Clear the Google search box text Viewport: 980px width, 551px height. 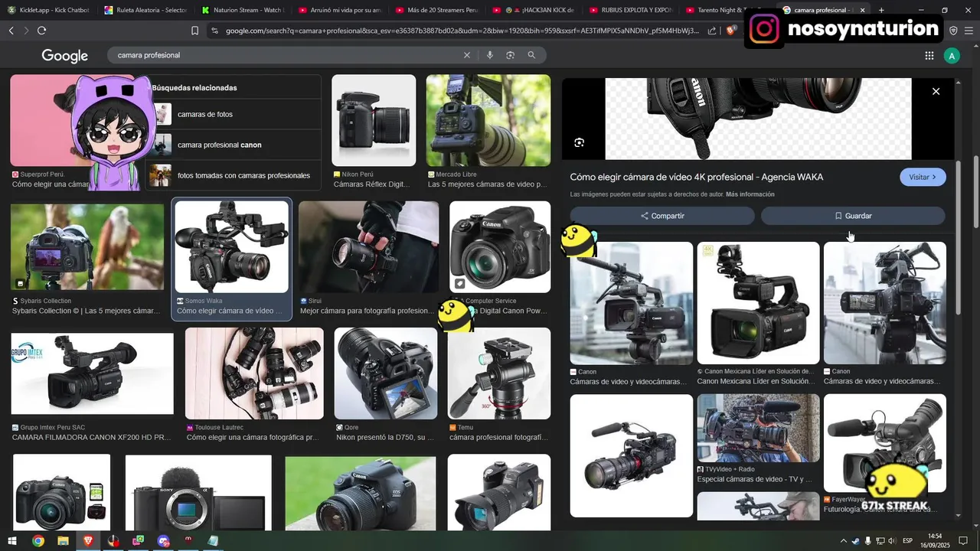coord(466,55)
